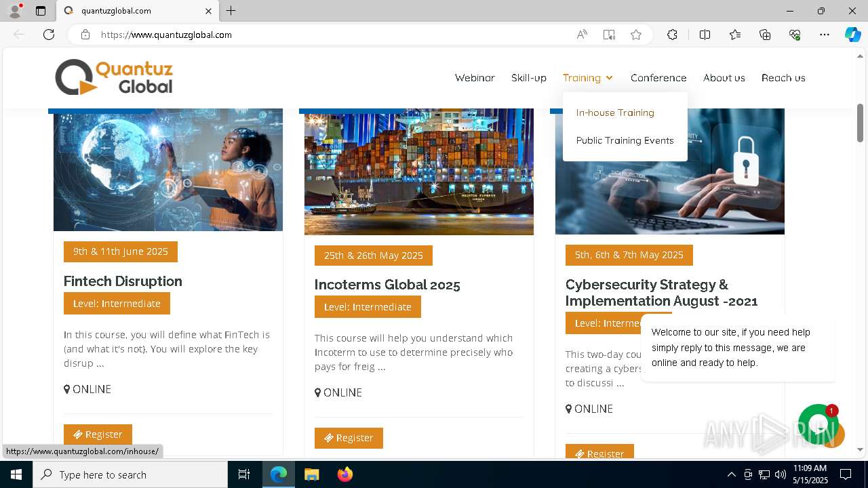Open the Conference menu item
Viewport: 868px width, 488px height.
(x=658, y=78)
